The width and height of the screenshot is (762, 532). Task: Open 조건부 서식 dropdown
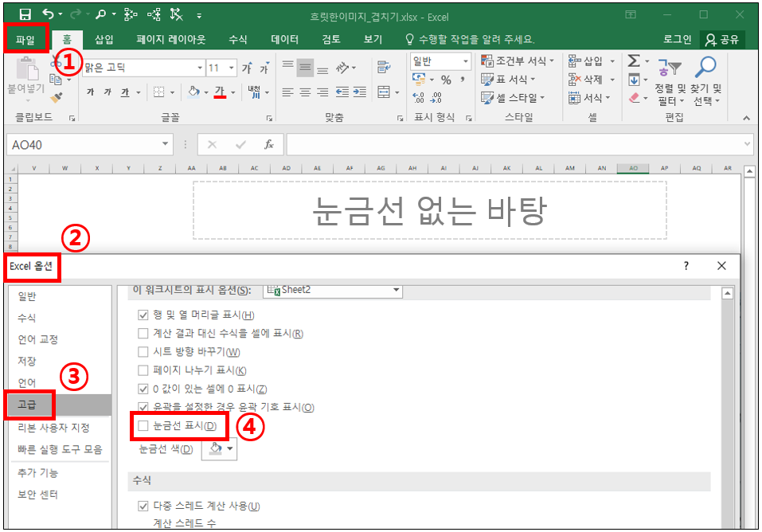(518, 61)
